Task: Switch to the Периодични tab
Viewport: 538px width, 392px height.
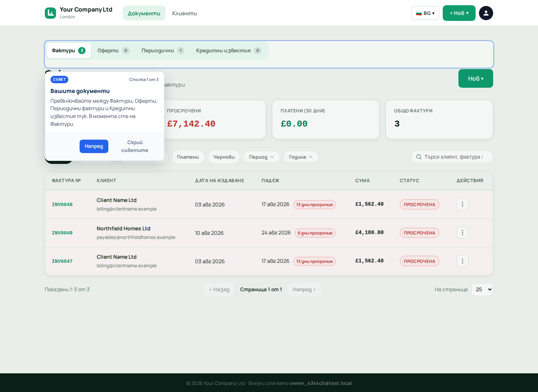Action: (163, 50)
